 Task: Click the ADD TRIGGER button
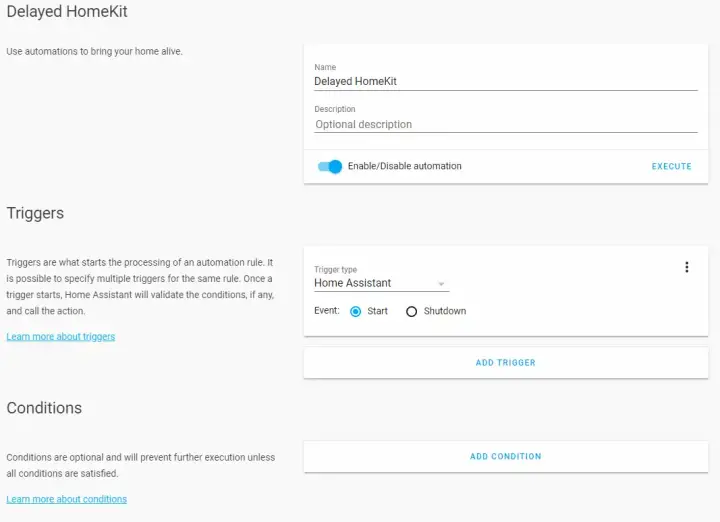pyautogui.click(x=506, y=363)
